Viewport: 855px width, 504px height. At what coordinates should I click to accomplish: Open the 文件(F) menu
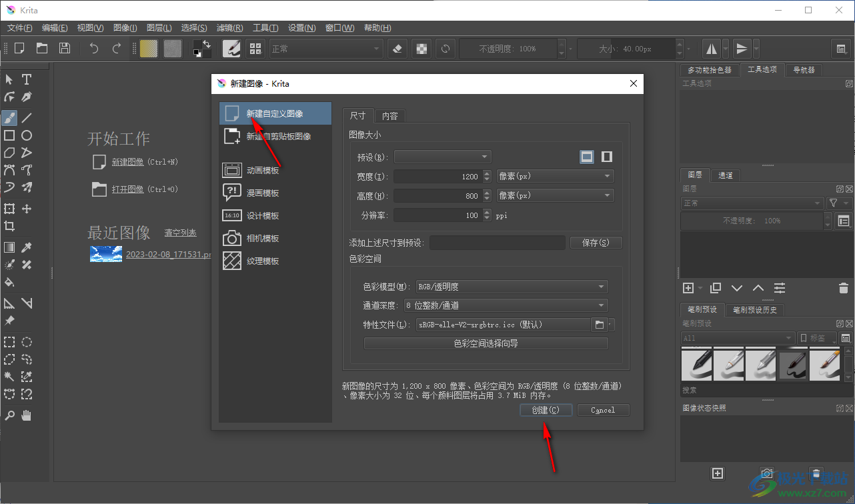point(20,28)
